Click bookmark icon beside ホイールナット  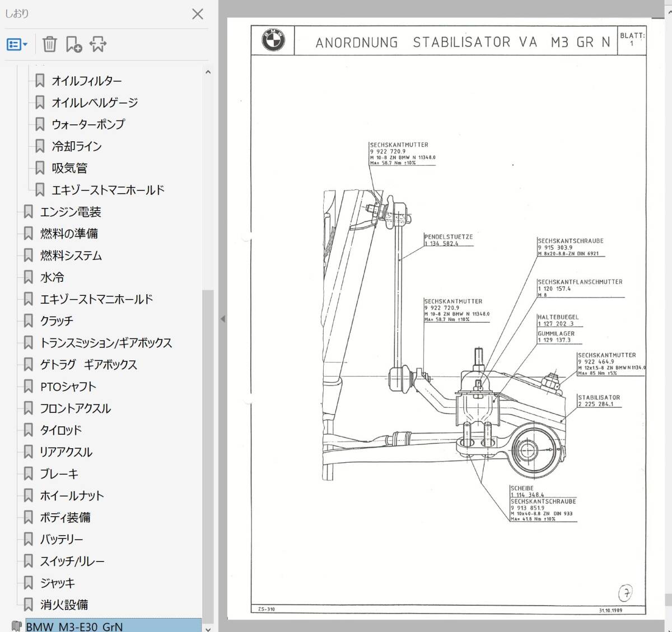(28, 496)
